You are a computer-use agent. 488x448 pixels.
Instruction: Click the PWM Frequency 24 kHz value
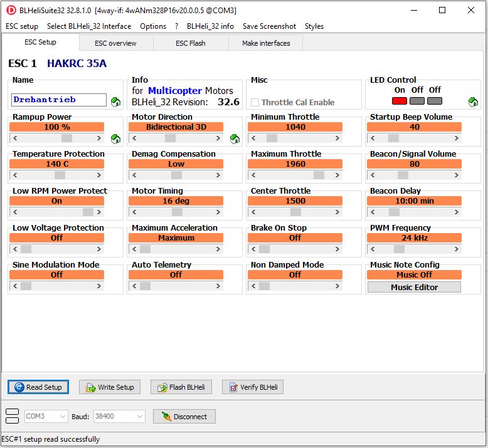pyautogui.click(x=414, y=238)
